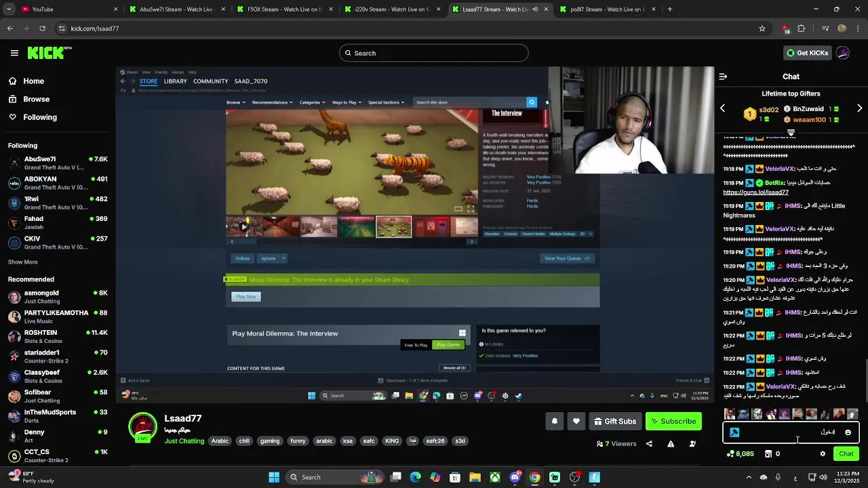Viewport: 868px width, 488px height.
Task: Open File Explorer from taskbar
Action: (475, 477)
